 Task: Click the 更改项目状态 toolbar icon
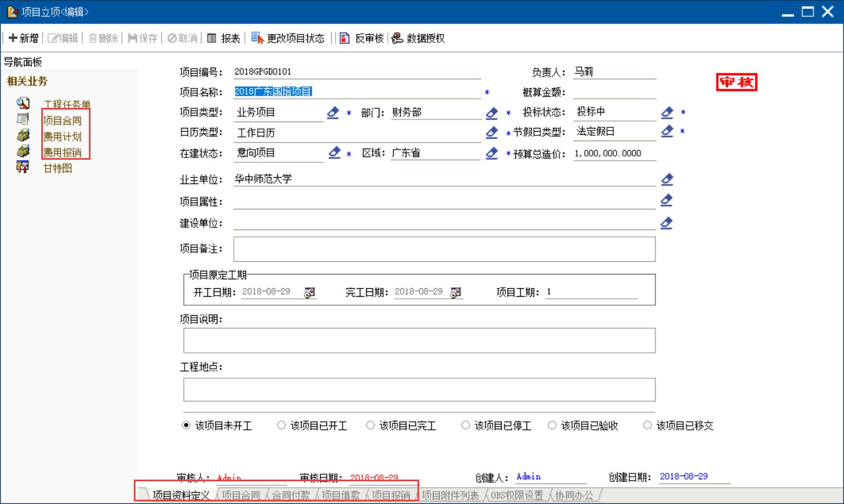tap(257, 38)
